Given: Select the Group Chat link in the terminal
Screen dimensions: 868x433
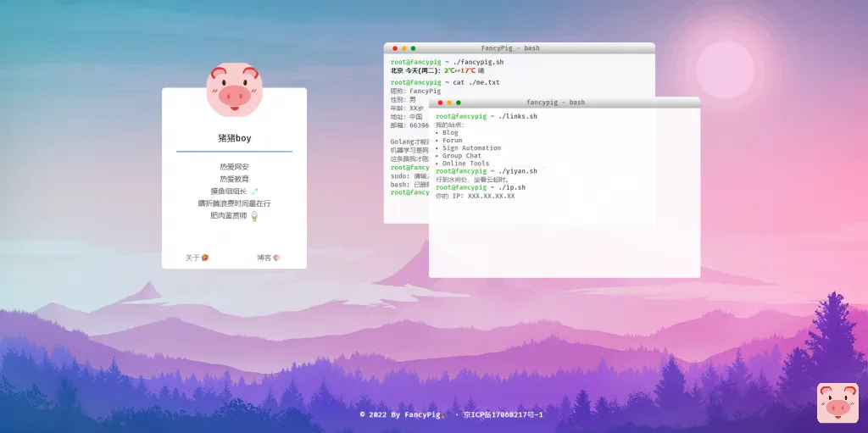Looking at the screenshot, I should point(461,156).
